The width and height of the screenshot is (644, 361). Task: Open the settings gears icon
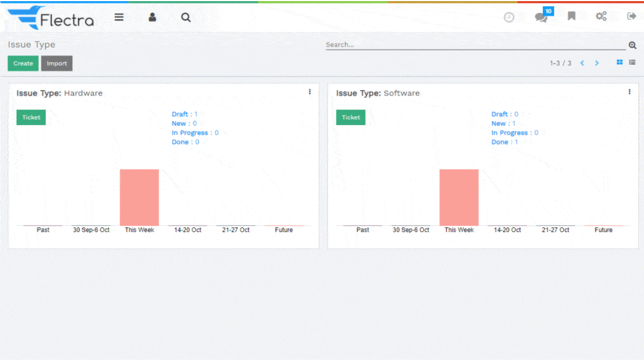(x=601, y=16)
